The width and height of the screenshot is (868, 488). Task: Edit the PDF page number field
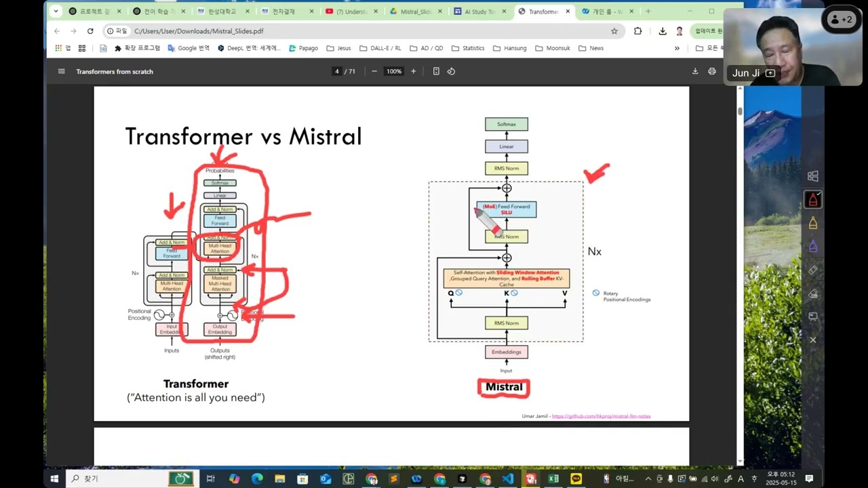336,71
